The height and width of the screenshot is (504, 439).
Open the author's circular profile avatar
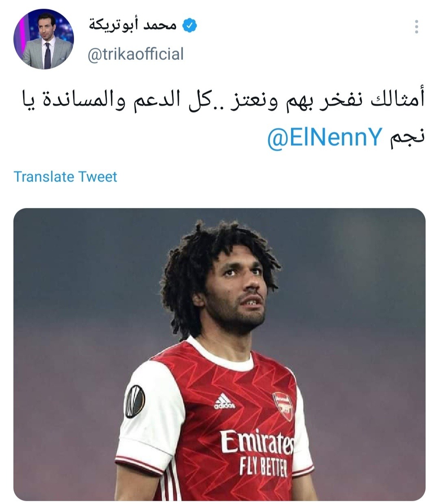(x=44, y=40)
